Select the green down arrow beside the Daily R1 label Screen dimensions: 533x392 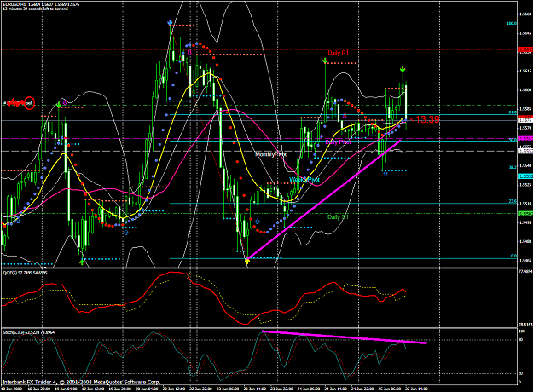click(325, 61)
